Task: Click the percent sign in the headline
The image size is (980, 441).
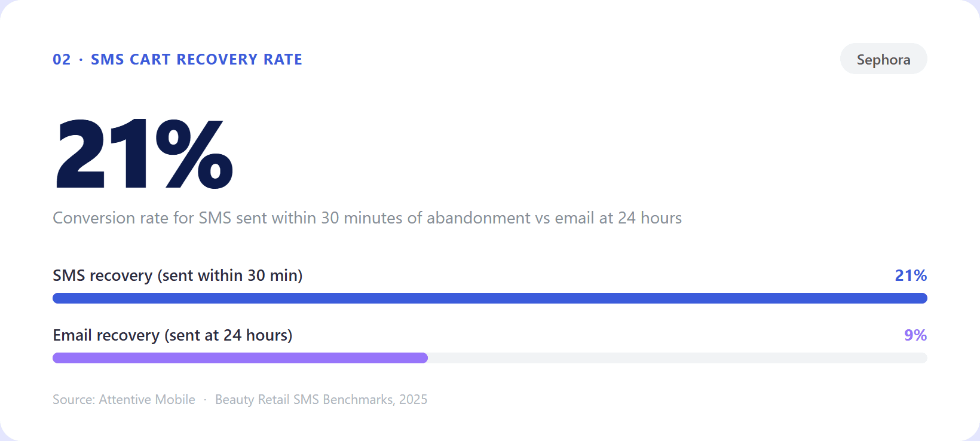Action: pos(194,154)
